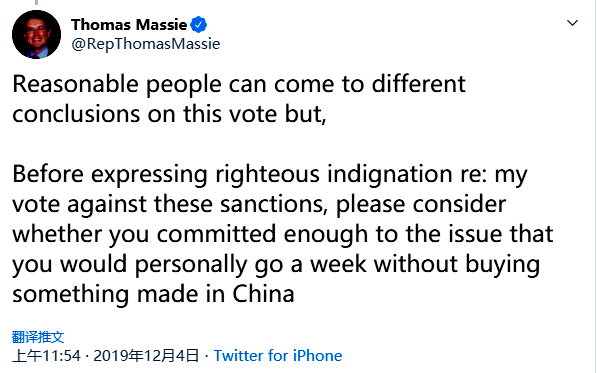Viewport: 597px width, 373px height.
Task: Click the word 'China' ending the tweet
Action: (263, 294)
